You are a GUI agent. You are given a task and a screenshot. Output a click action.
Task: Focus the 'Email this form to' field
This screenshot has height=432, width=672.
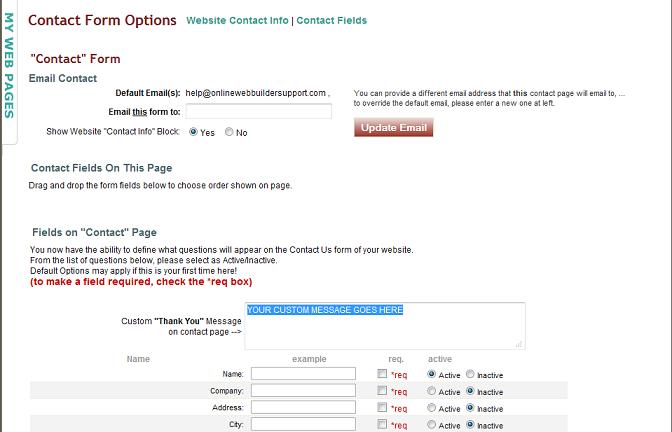258,111
